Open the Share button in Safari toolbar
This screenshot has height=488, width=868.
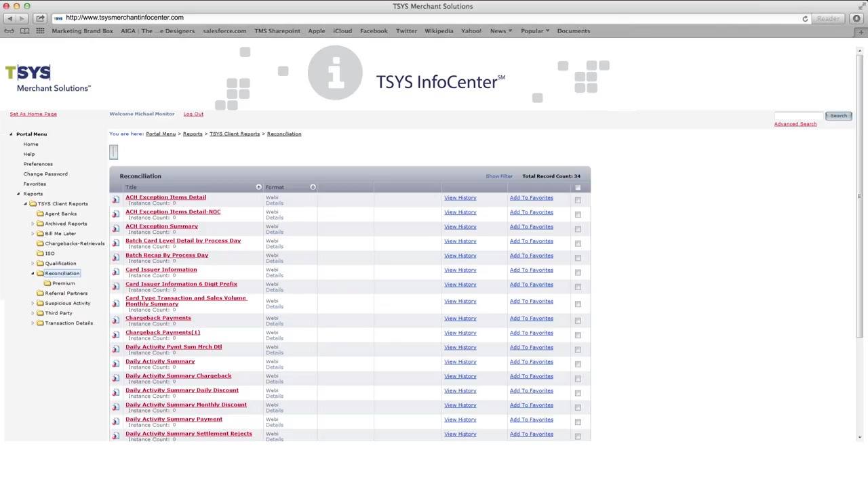(40, 18)
